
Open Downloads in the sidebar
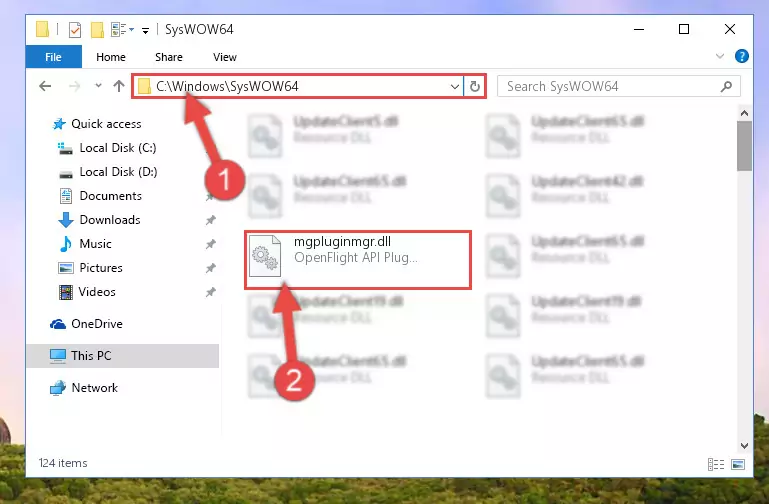[x=110, y=220]
